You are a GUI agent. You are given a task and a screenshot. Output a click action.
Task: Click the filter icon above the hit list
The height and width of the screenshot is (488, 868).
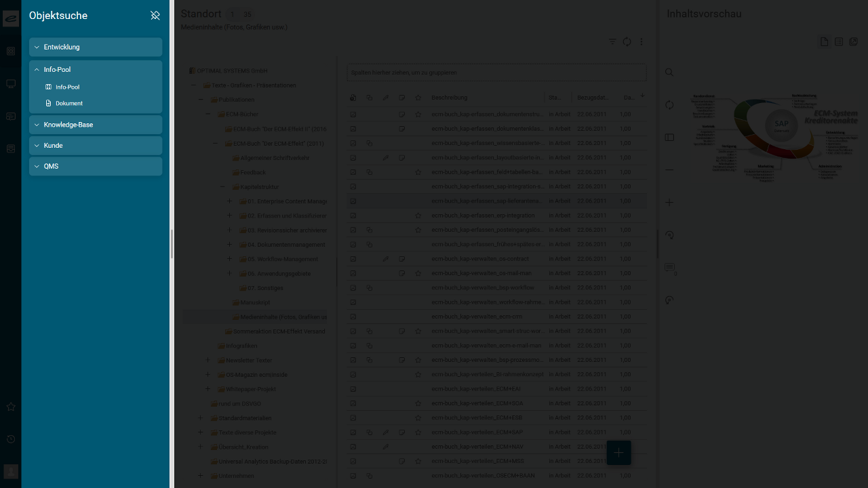point(613,42)
